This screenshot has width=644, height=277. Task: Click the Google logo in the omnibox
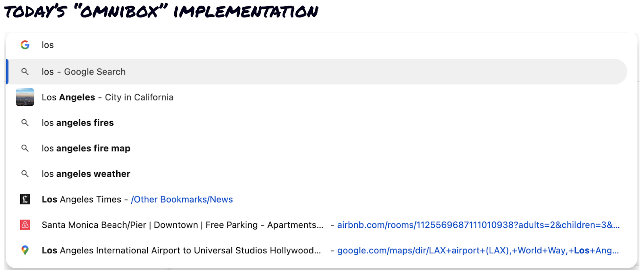pos(25,45)
